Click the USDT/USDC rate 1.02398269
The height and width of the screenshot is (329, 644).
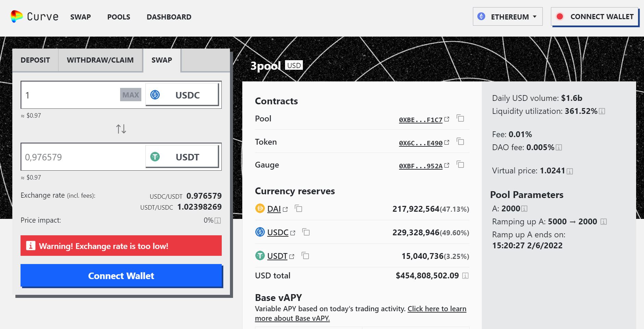tap(199, 207)
